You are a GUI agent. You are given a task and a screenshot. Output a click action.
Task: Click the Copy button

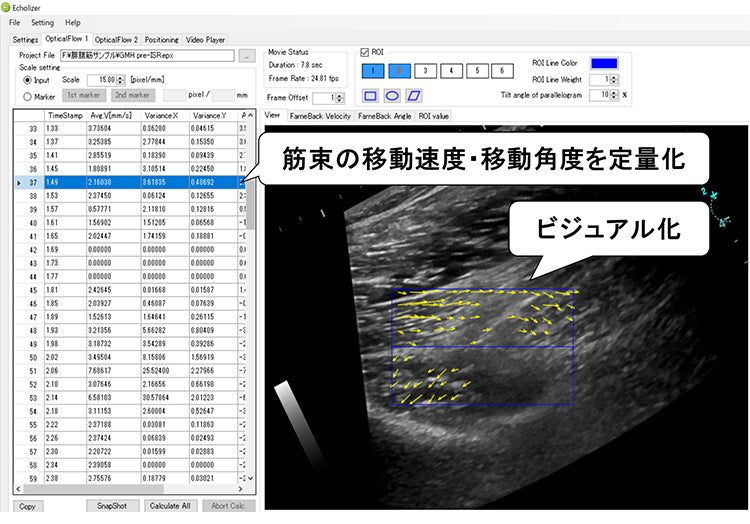27,506
